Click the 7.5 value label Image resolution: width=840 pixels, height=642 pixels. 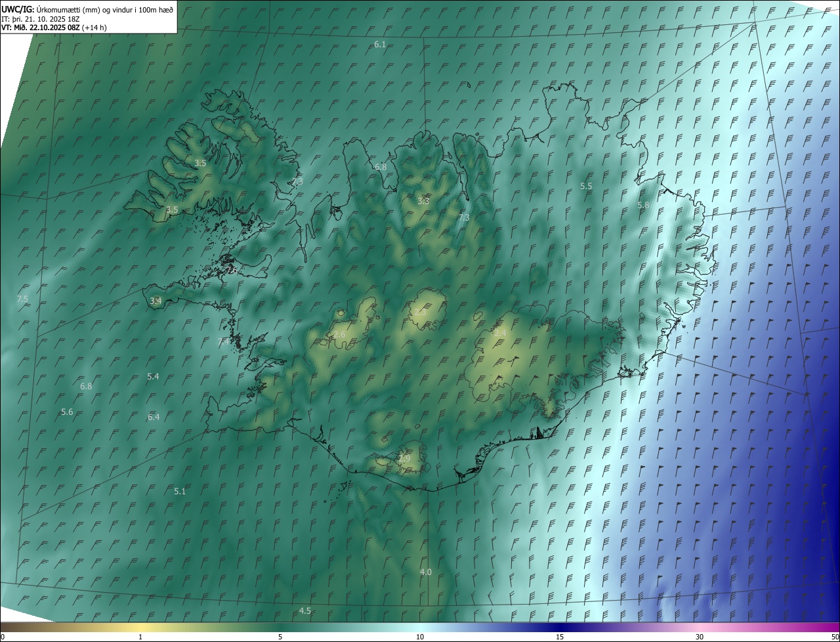[22, 299]
